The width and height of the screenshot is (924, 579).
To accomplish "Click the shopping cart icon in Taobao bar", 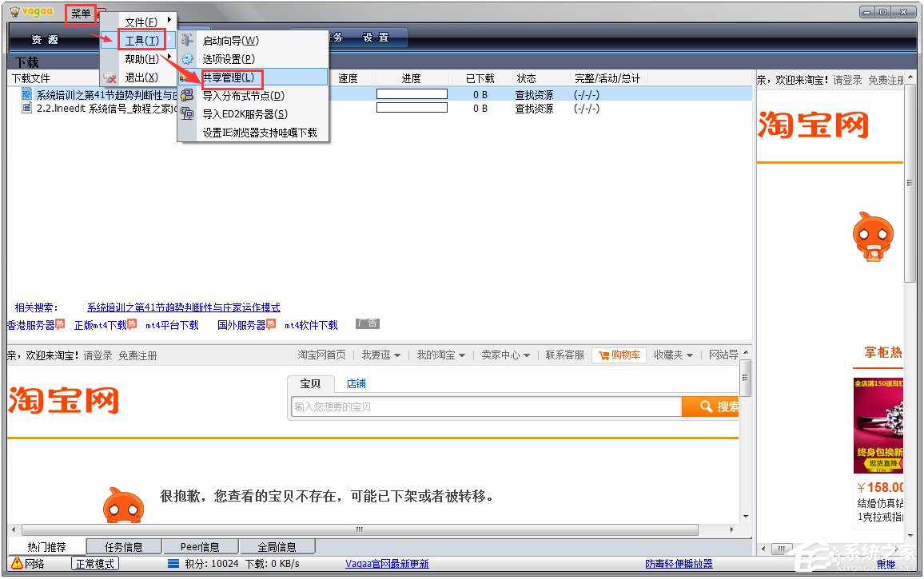I will 604,355.
